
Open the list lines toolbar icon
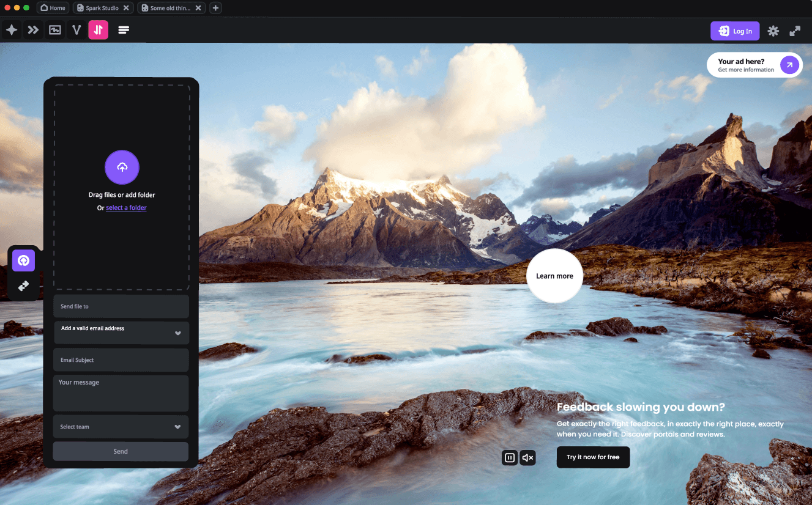pyautogui.click(x=123, y=30)
